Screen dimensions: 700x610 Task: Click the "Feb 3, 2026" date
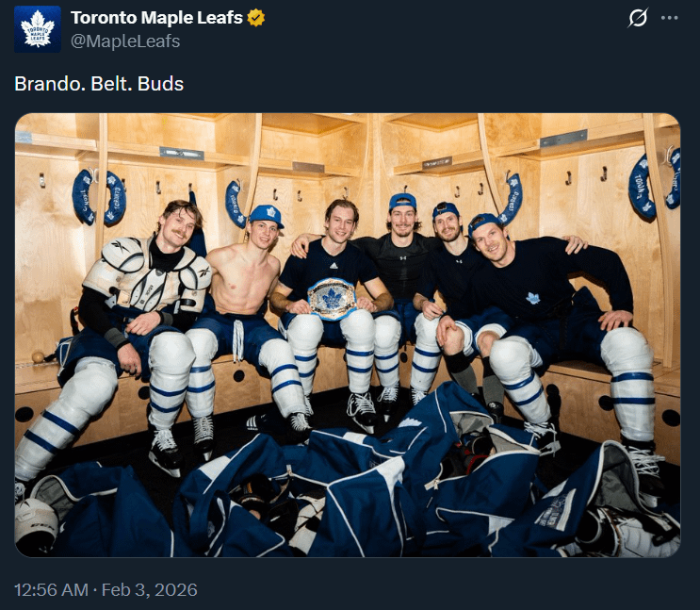tap(150, 590)
